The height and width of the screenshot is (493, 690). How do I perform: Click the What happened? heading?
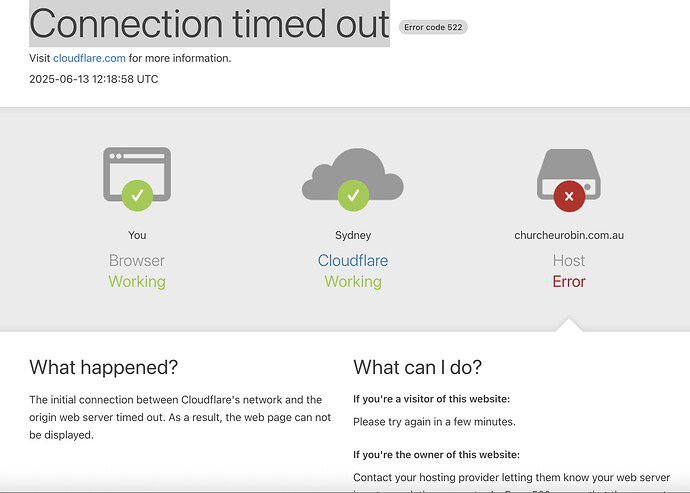pyautogui.click(x=104, y=367)
